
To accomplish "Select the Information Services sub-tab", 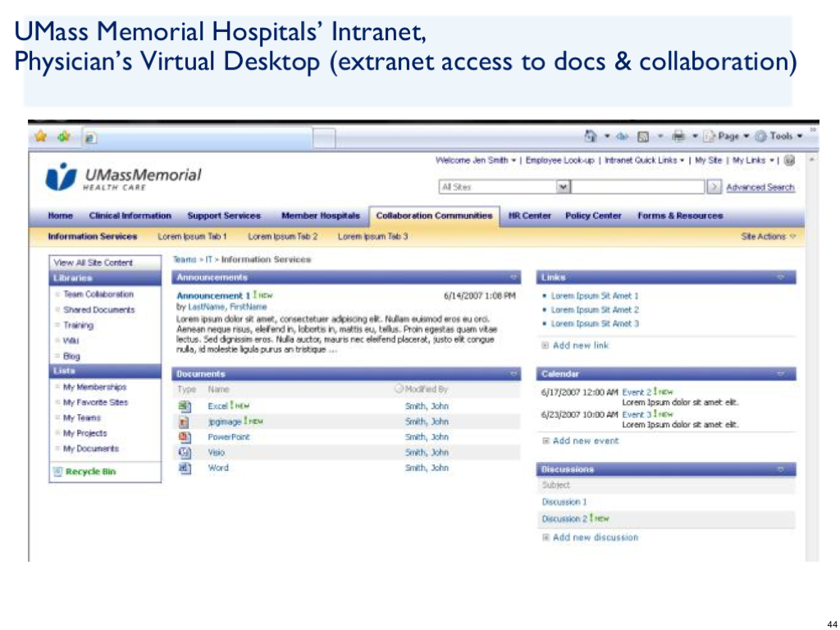I will tap(93, 236).
